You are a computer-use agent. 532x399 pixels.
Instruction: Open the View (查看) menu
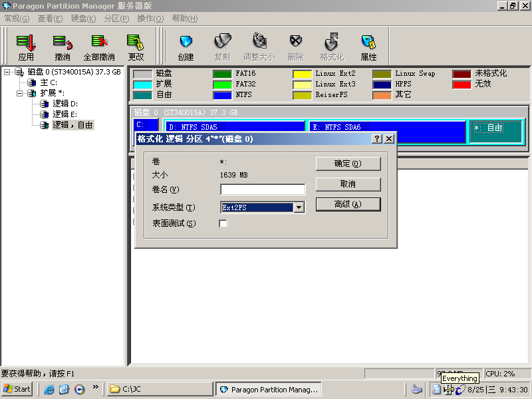coord(50,19)
